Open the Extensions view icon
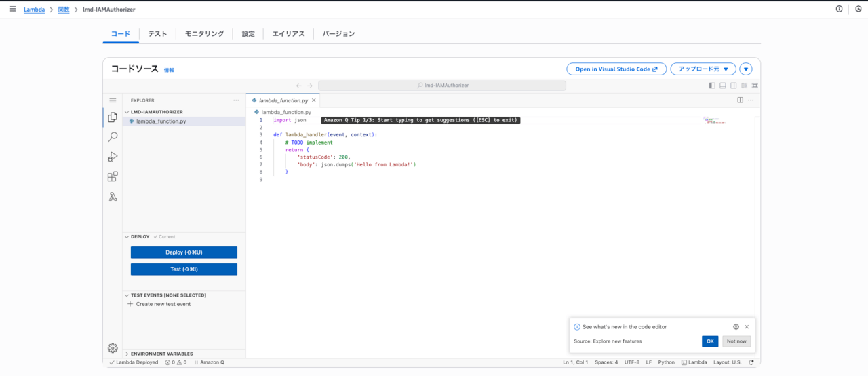Viewport: 868px width, 376px height. (113, 176)
